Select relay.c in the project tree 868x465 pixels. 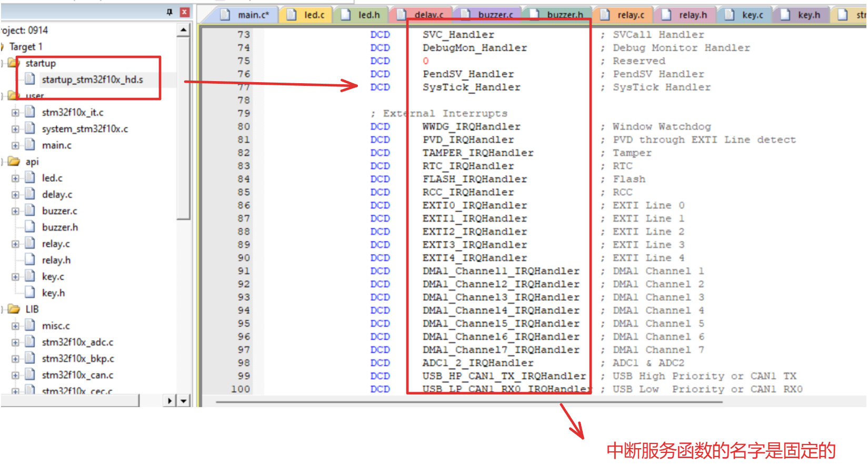[56, 244]
